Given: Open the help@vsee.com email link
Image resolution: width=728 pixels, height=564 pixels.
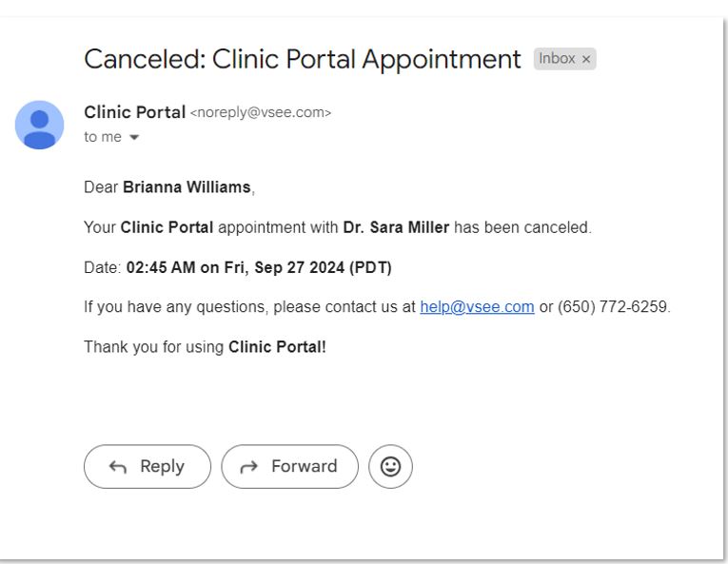Looking at the screenshot, I should point(478,307).
